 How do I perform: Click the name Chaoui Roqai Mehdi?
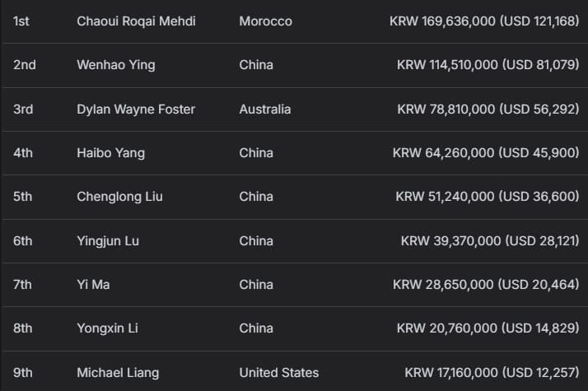(x=136, y=21)
